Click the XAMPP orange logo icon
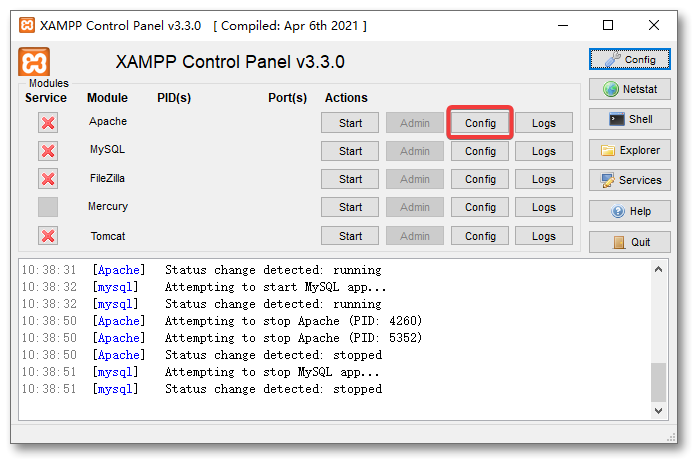The height and width of the screenshot is (460, 693). point(34,62)
